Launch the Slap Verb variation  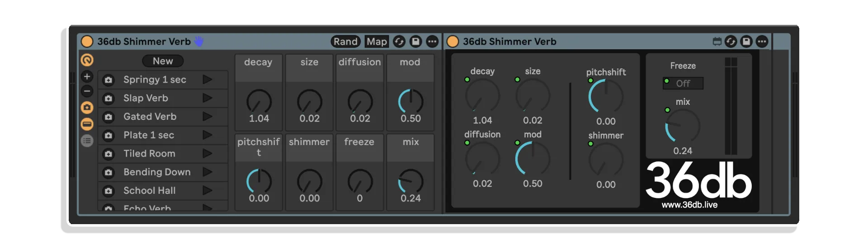pos(207,98)
